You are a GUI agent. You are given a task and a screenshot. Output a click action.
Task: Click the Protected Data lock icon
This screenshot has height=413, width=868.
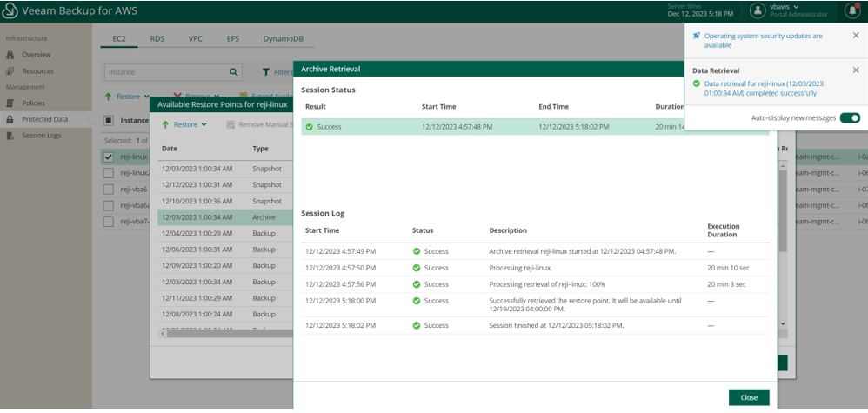click(10, 120)
